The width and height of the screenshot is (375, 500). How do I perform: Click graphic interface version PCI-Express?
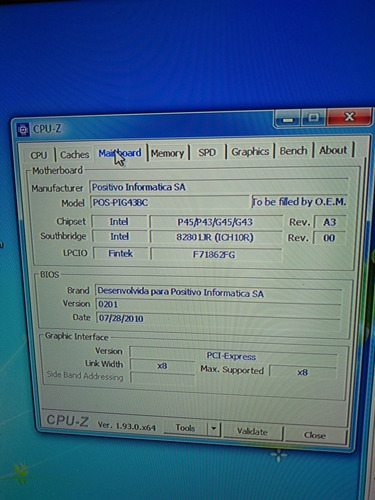(233, 355)
